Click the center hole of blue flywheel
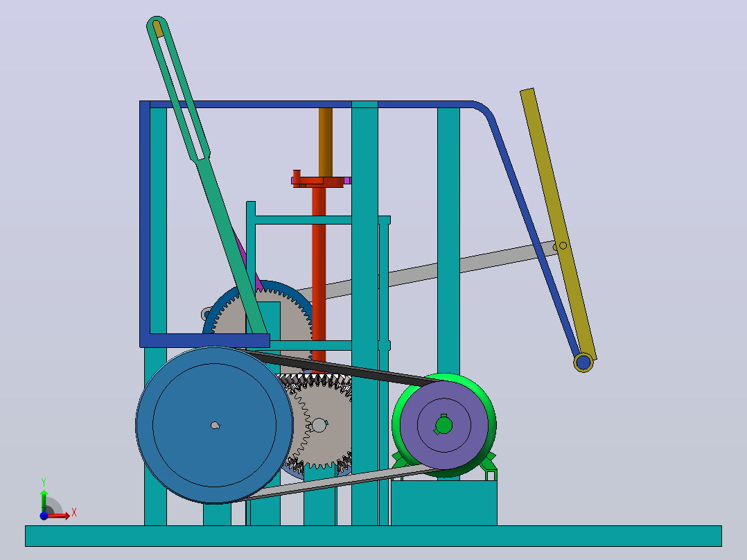 [x=215, y=425]
